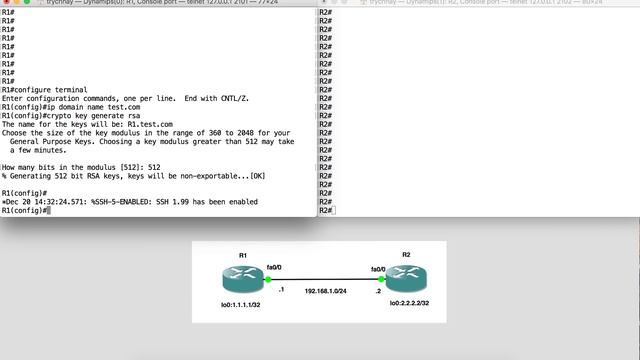This screenshot has width=640, height=360.
Task: Click the lo0:2.2.2.2/32 label
Action: 409,303
